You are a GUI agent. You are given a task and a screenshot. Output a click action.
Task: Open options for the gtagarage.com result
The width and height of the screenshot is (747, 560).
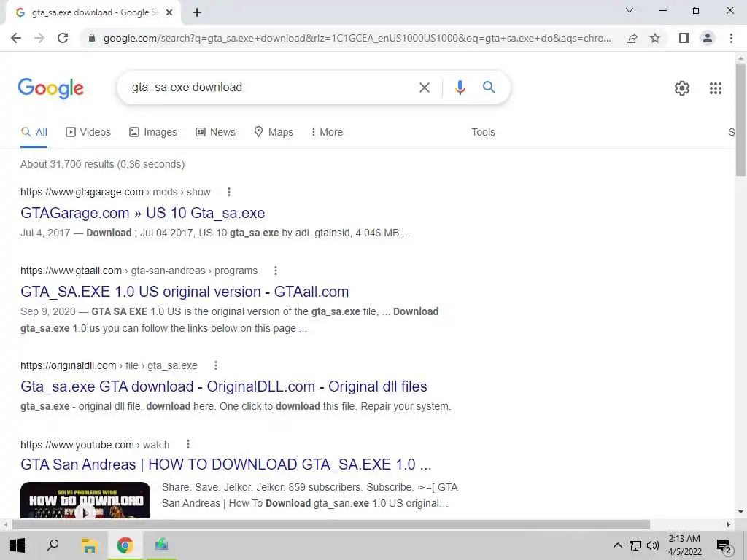coord(229,192)
